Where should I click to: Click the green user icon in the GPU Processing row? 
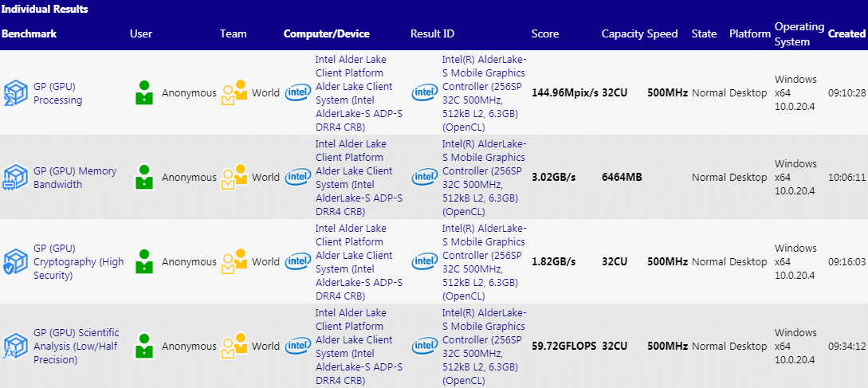click(x=144, y=93)
